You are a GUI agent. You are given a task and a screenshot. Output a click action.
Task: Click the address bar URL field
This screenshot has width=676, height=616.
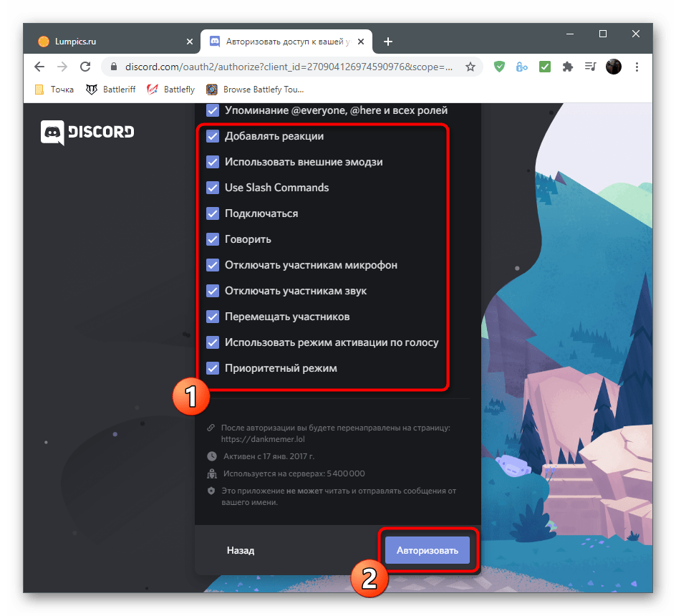pyautogui.click(x=286, y=67)
